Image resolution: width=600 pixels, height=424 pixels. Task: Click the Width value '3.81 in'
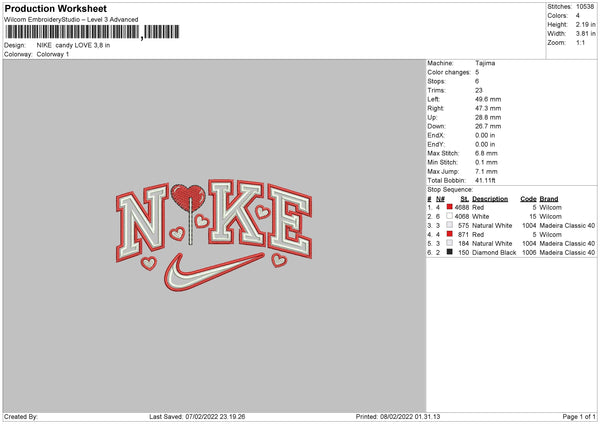coord(585,34)
